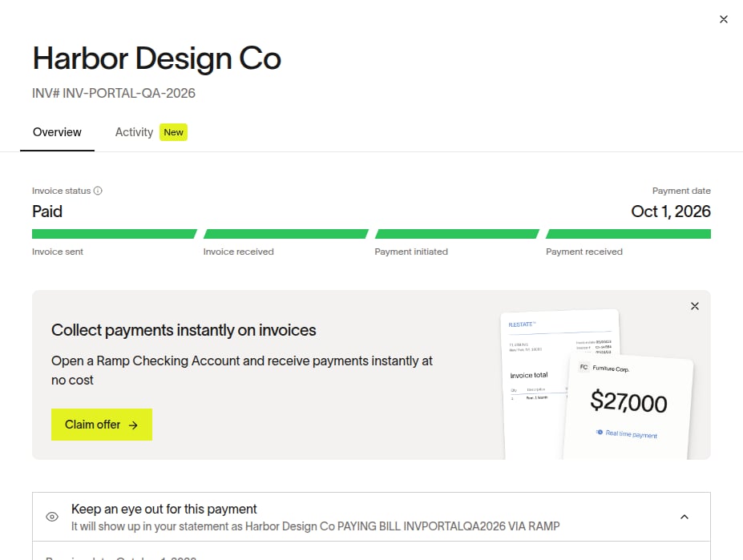Collapse the Keep an eye out section
Viewport: 743px width, 560px height.
(684, 517)
